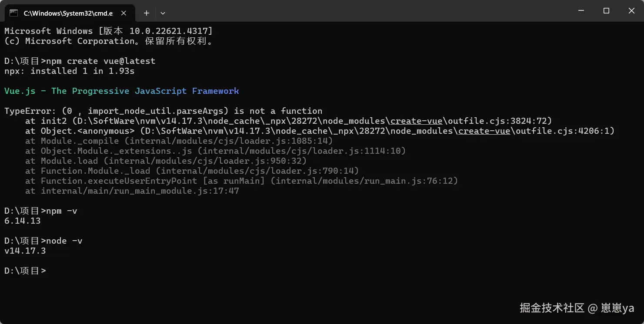
Task: Click the run_main_module.js:17:47 stack trace line
Action: pos(132,191)
